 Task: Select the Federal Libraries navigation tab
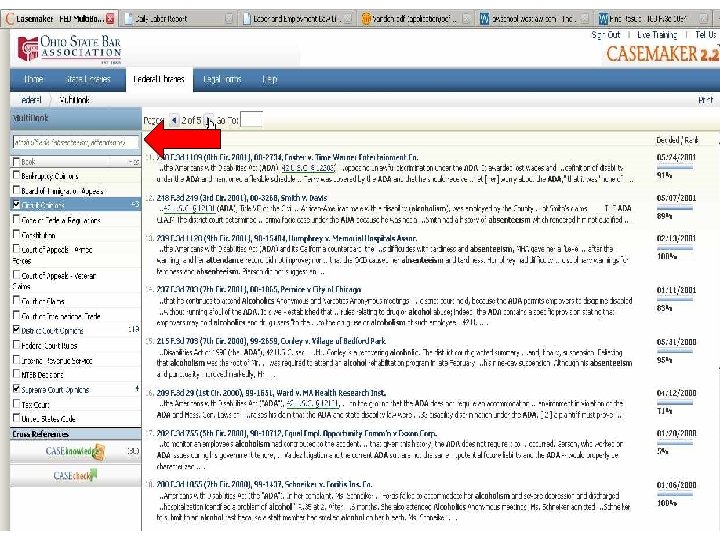tap(159, 79)
